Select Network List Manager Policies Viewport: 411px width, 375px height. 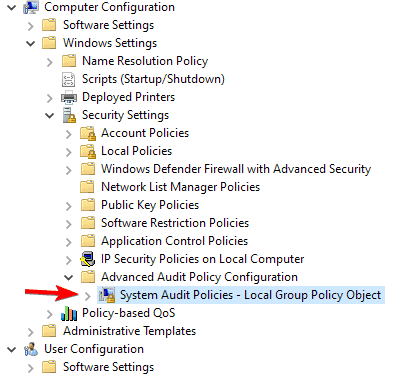pos(180,187)
